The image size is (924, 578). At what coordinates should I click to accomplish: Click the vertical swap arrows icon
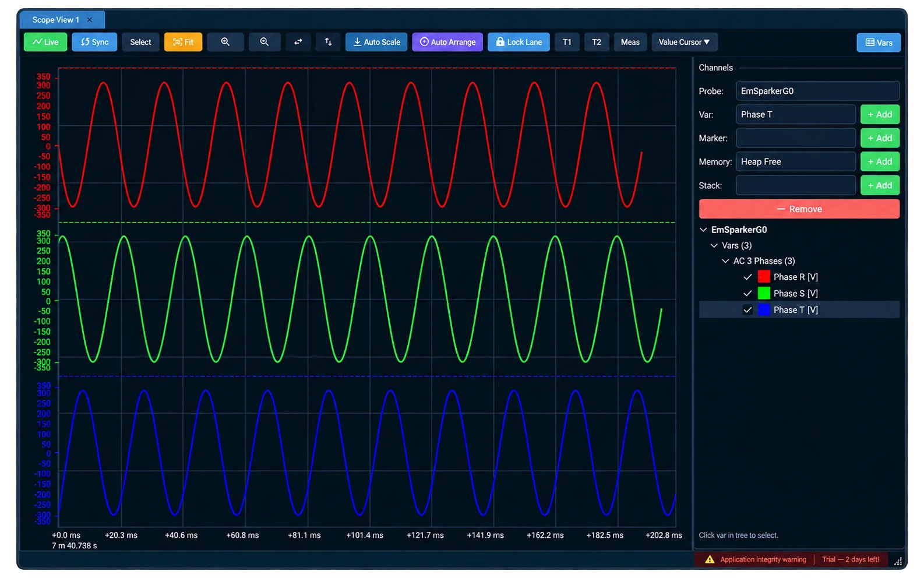point(328,42)
